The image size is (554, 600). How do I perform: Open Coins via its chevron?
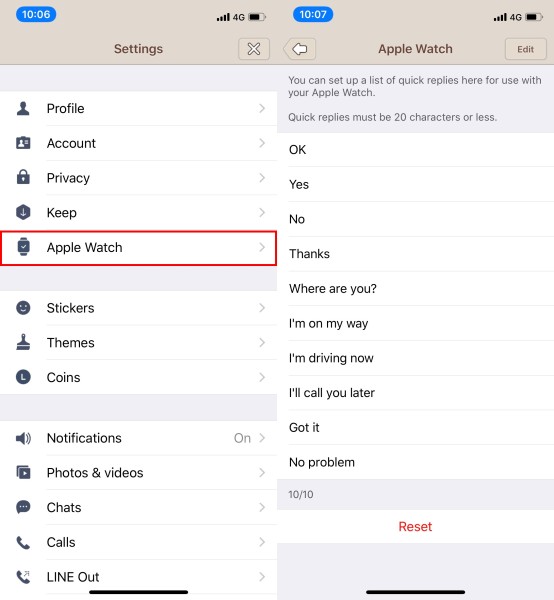pyautogui.click(x=262, y=377)
